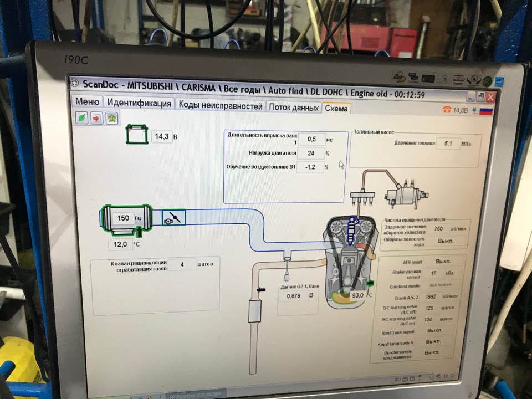Image resolution: width=532 pixels, height=399 pixels.
Task: Click the taskbar clock 12:12
Action: click(x=448, y=376)
